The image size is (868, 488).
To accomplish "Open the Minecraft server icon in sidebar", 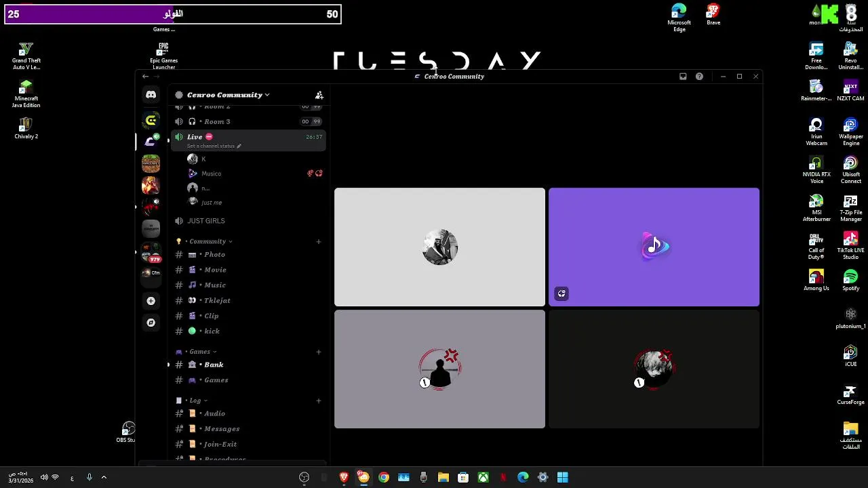I will [x=151, y=163].
